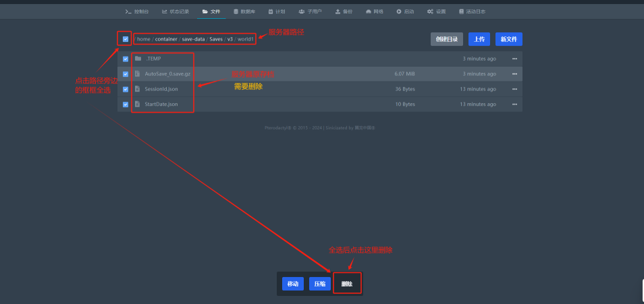
Task: Open the 子用户 sub-users tab
Action: tap(310, 11)
